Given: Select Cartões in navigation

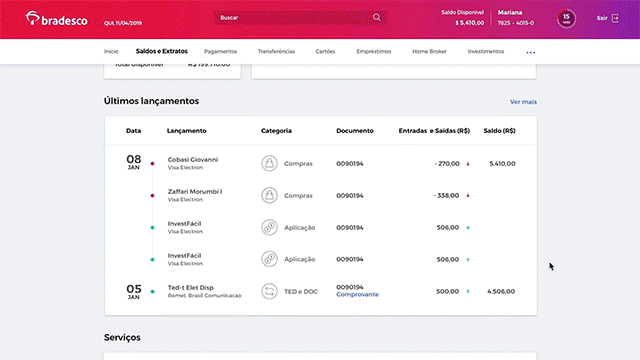Looking at the screenshot, I should 325,51.
